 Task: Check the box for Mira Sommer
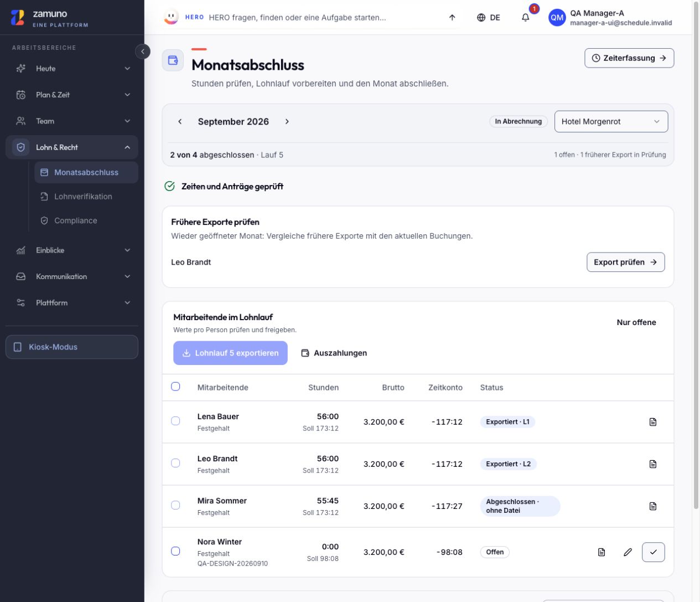pyautogui.click(x=175, y=505)
